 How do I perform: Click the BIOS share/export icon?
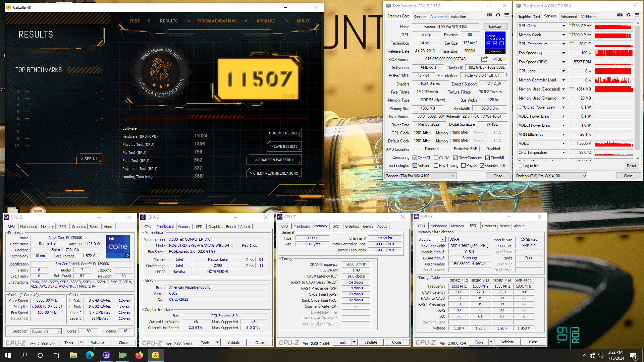pos(484,59)
